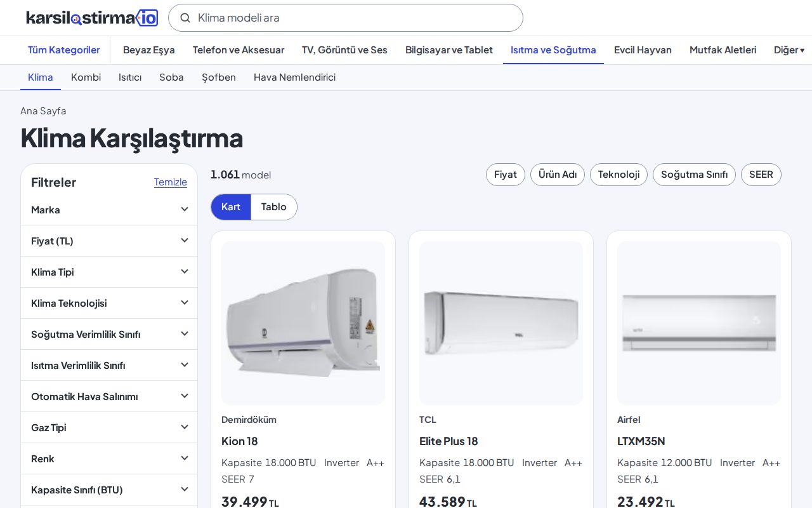Image resolution: width=812 pixels, height=508 pixels.
Task: Select Isıtma ve Soğutma category
Action: 553,50
